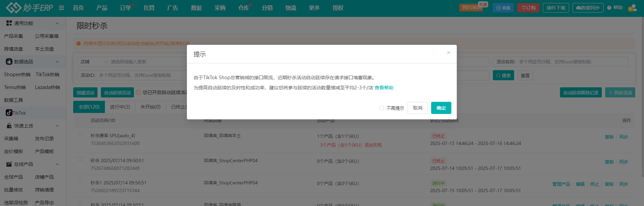Viewport: 644px width, 206px height.
Task: Click 管理产品 for 秒杀1 row
Action: pos(561,184)
